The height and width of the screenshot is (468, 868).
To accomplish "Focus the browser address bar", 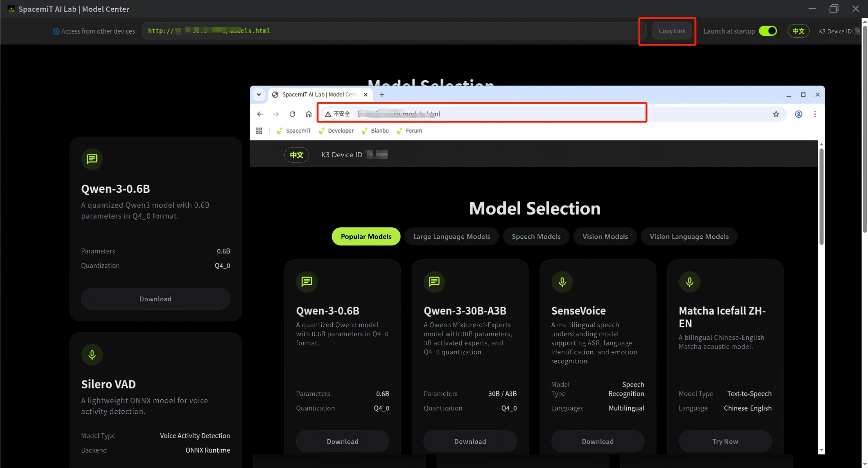I will point(553,114).
